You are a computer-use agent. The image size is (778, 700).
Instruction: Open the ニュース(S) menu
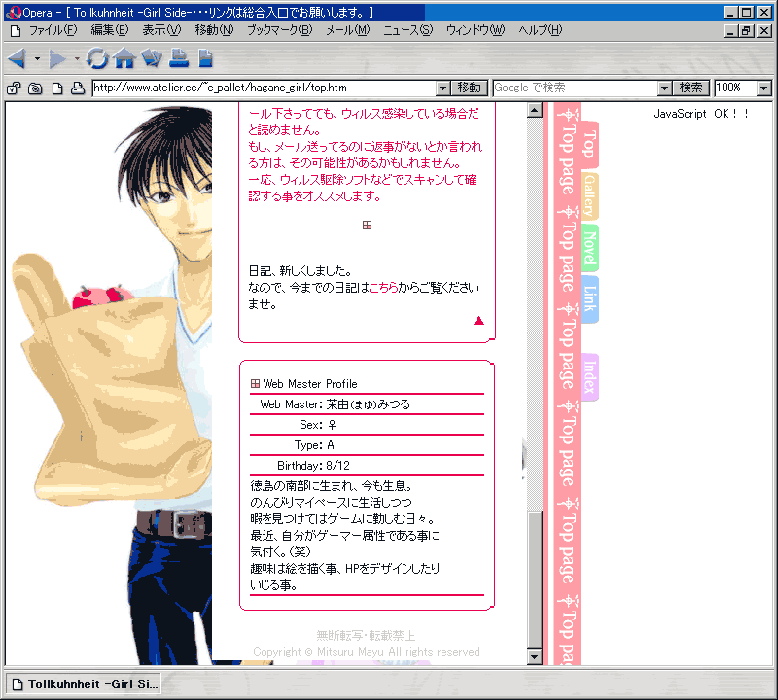[x=407, y=30]
